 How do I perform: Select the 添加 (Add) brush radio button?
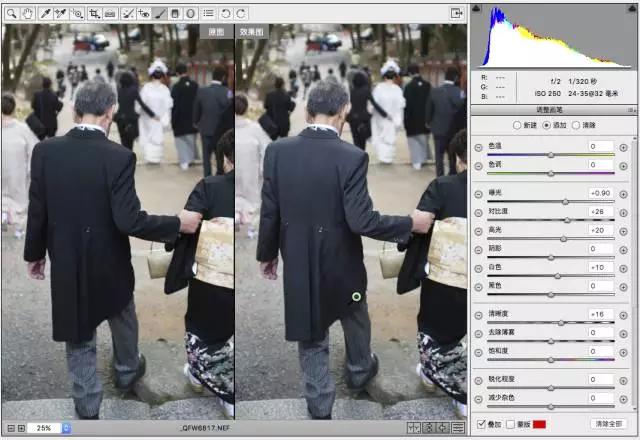547,125
